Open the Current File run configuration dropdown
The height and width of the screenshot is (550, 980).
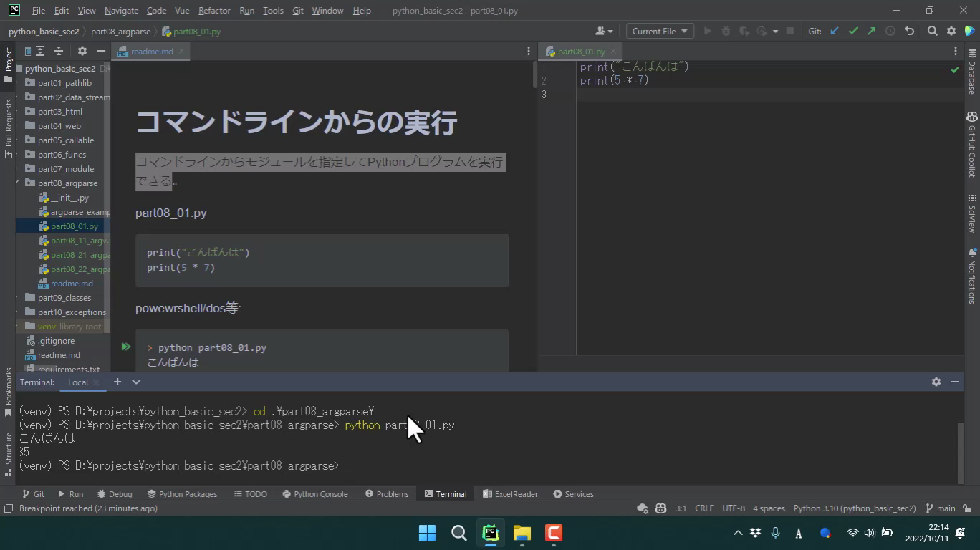point(659,31)
